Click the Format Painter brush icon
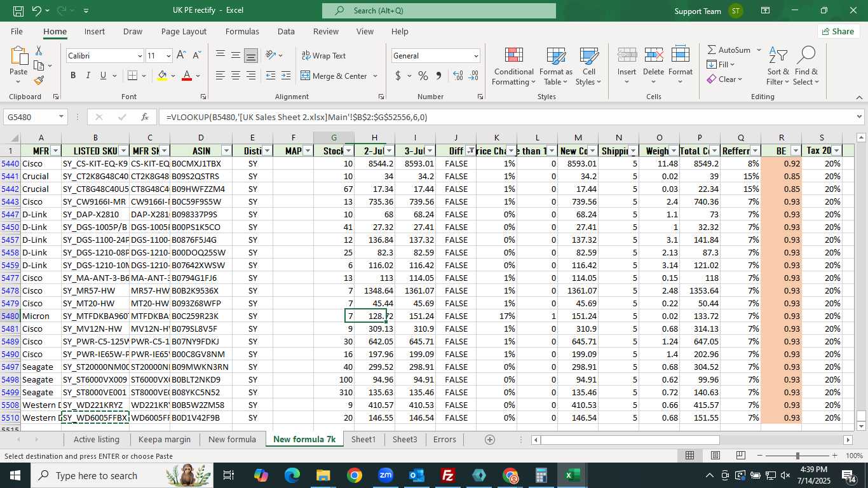The width and height of the screenshot is (868, 488). coord(39,81)
